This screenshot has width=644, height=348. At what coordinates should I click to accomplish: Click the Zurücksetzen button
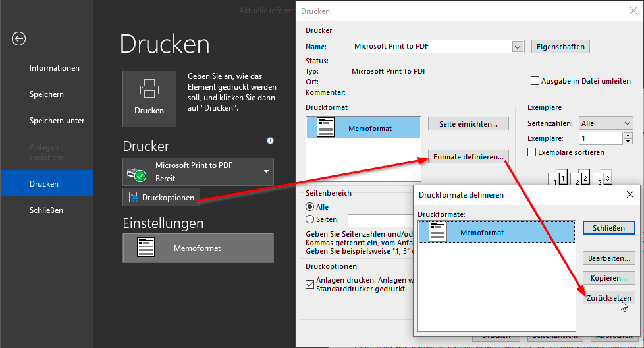(608, 297)
